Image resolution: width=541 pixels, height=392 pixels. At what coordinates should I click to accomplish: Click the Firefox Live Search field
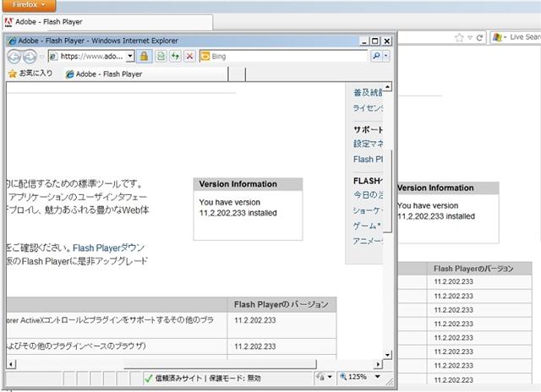[x=524, y=37]
